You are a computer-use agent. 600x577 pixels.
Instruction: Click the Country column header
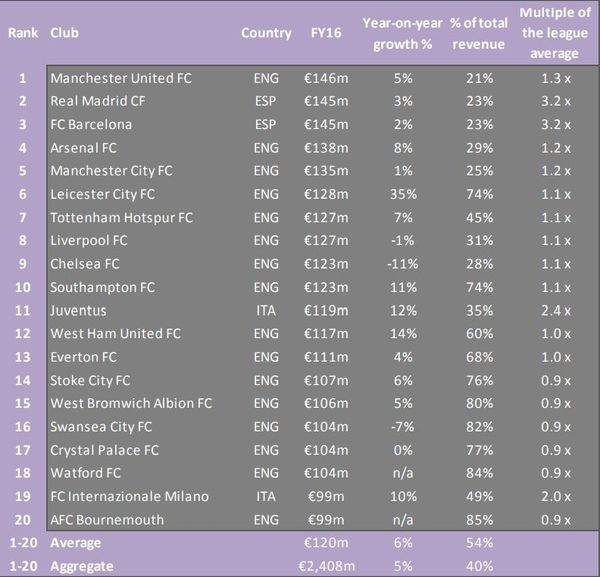pos(266,33)
